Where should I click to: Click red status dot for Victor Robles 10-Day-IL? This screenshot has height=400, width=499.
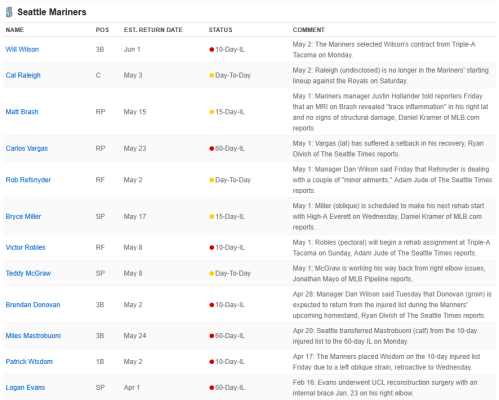click(x=211, y=248)
